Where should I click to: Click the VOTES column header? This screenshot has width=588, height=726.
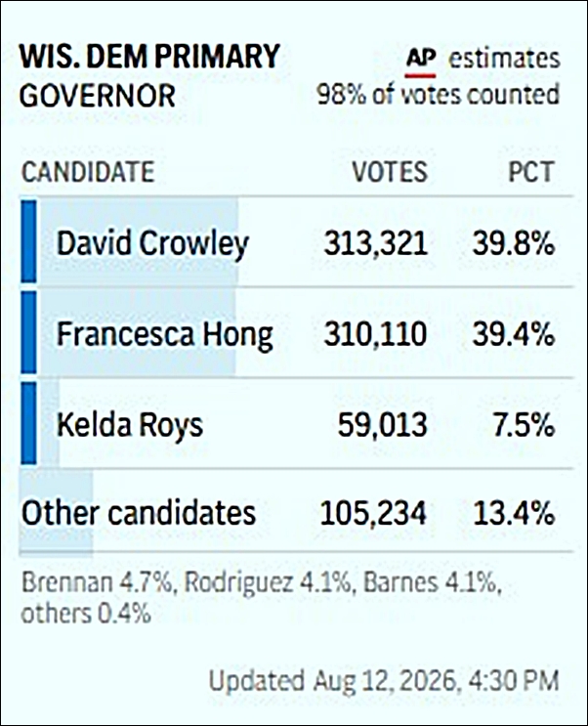[x=390, y=172]
